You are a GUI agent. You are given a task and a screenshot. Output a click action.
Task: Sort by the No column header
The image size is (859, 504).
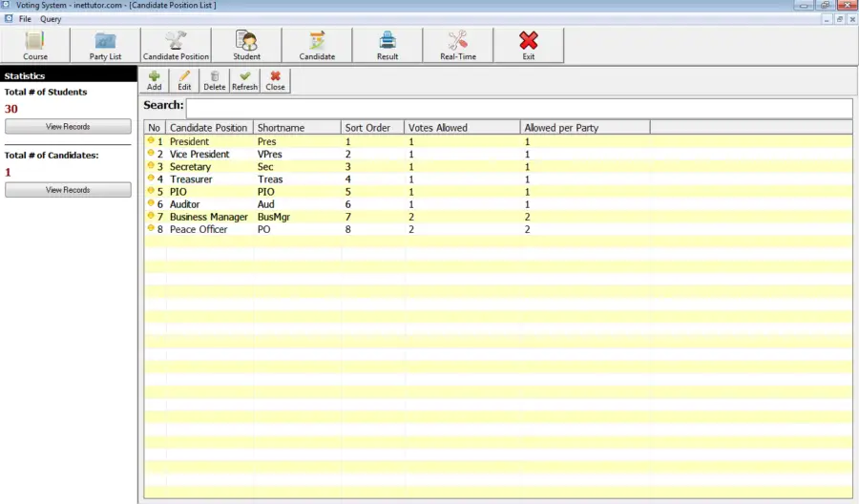click(155, 128)
